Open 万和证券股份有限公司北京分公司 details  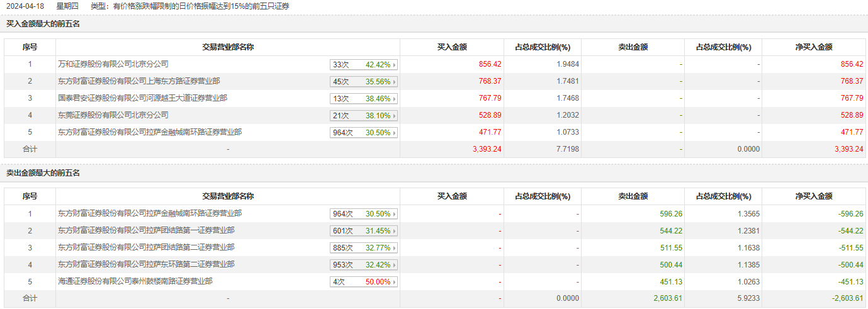(113, 64)
